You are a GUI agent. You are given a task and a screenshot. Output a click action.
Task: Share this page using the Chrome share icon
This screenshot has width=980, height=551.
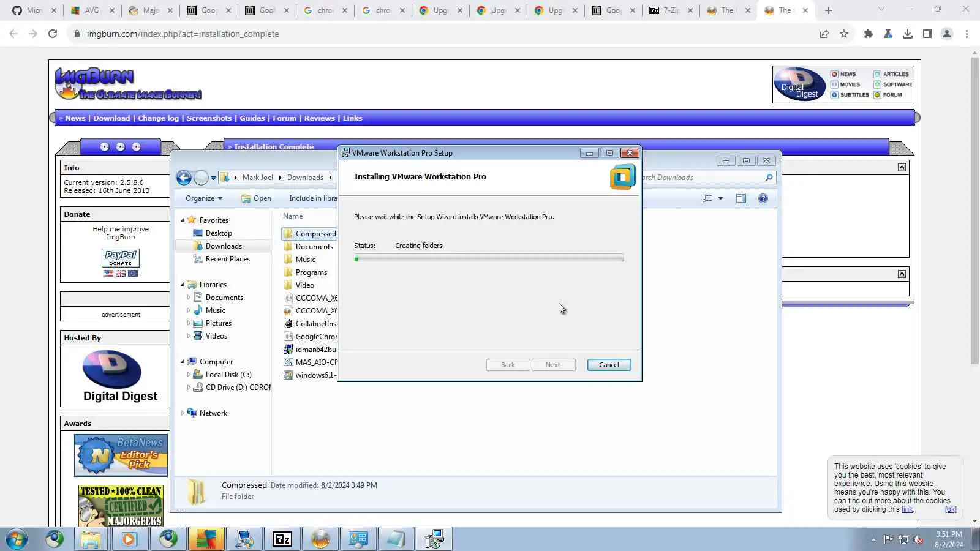coord(824,34)
